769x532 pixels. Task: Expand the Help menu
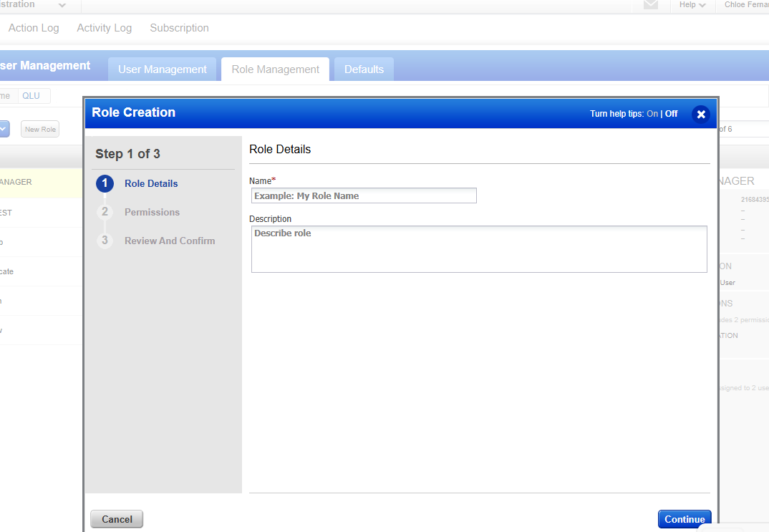click(x=692, y=4)
